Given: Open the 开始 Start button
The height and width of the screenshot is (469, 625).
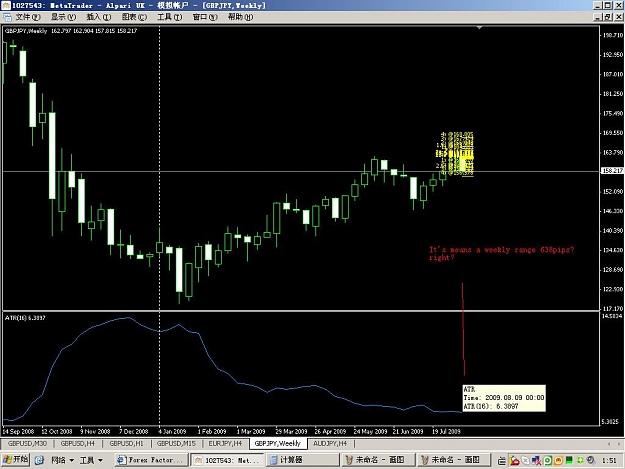Looking at the screenshot, I should coord(15,460).
